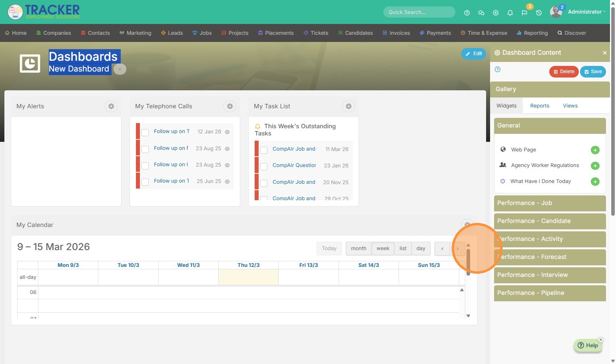Open the notifications bell icon
This screenshot has width=616, height=364.
[x=510, y=13]
